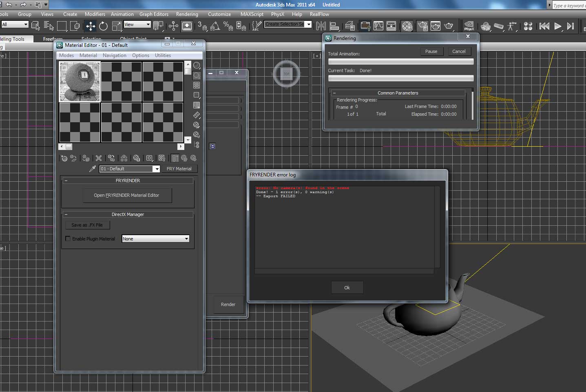Open the MAXScript menu
The image size is (586, 392).
pyautogui.click(x=252, y=14)
